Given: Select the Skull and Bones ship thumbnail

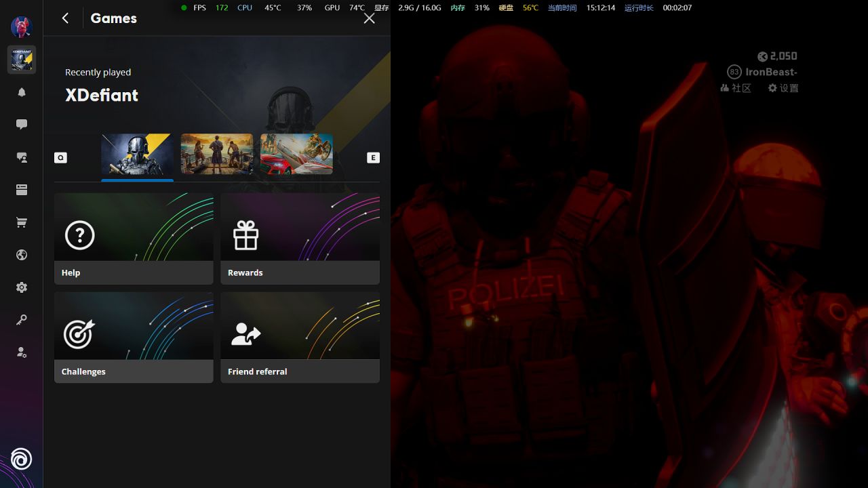Looking at the screenshot, I should (217, 155).
